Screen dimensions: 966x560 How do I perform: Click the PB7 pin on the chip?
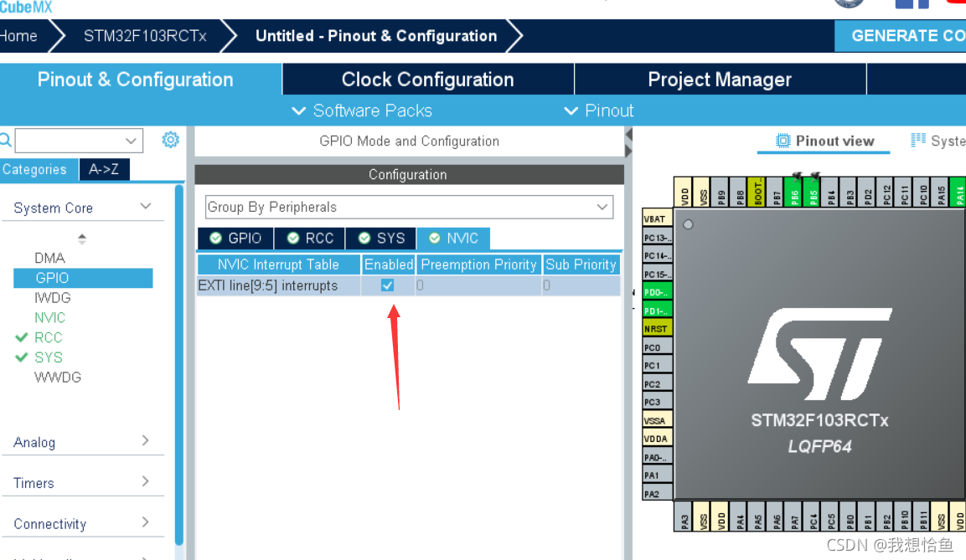click(777, 193)
